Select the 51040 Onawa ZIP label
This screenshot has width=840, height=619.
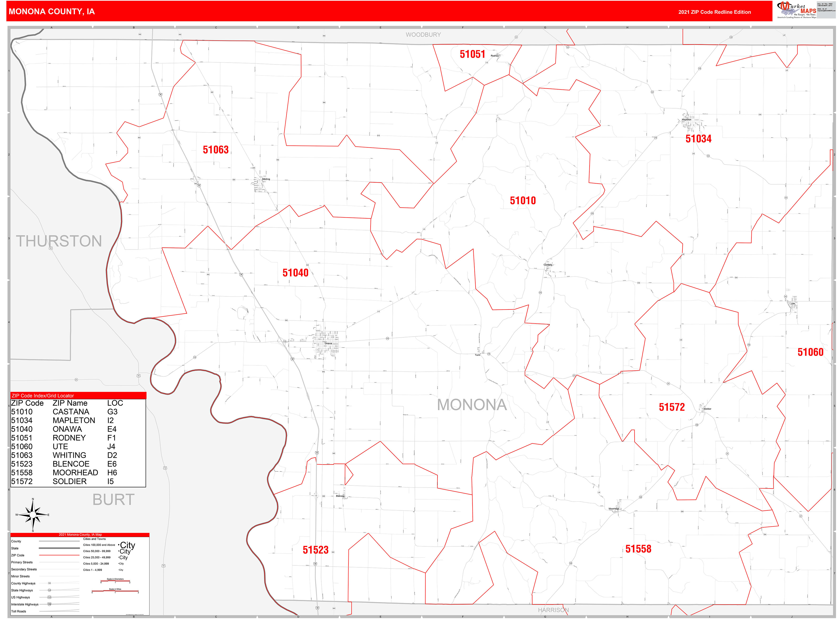click(296, 273)
